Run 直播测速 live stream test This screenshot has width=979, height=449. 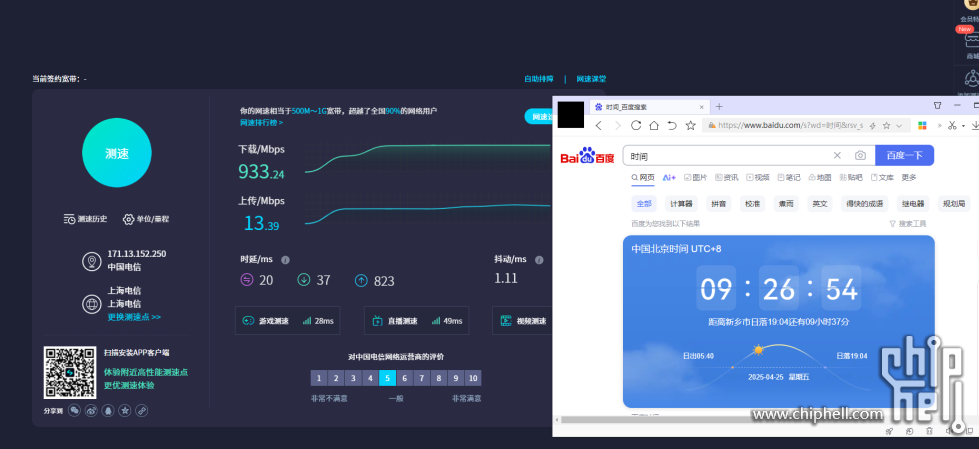click(x=416, y=321)
